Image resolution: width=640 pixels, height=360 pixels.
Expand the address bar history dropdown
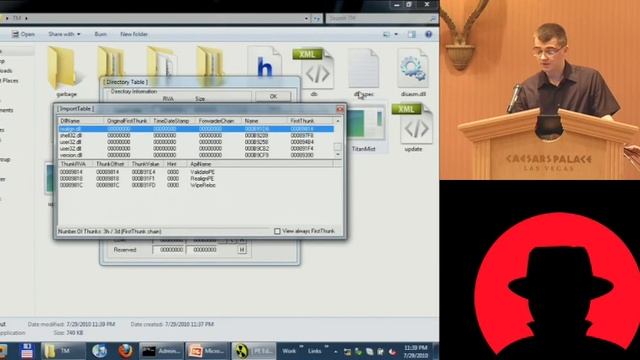(x=306, y=18)
